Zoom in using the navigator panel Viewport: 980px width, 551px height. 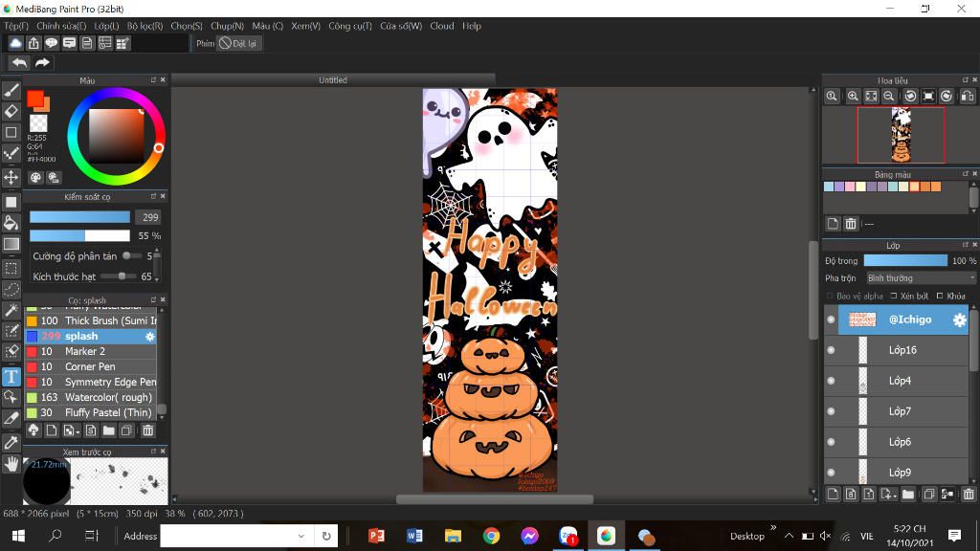[x=853, y=97]
